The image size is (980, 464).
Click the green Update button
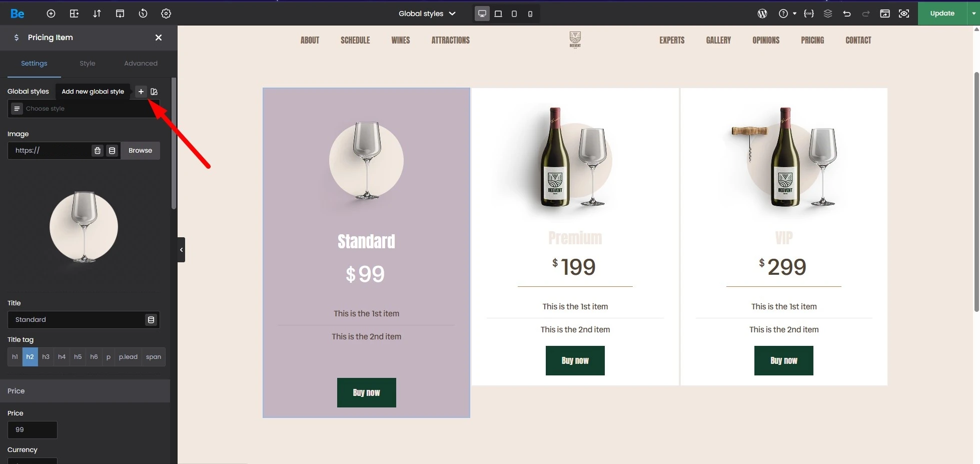(942, 14)
